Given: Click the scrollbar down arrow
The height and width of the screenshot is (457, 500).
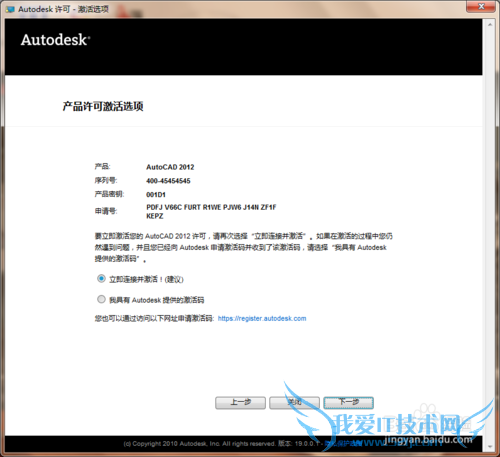Looking at the screenshot, I should (490, 447).
